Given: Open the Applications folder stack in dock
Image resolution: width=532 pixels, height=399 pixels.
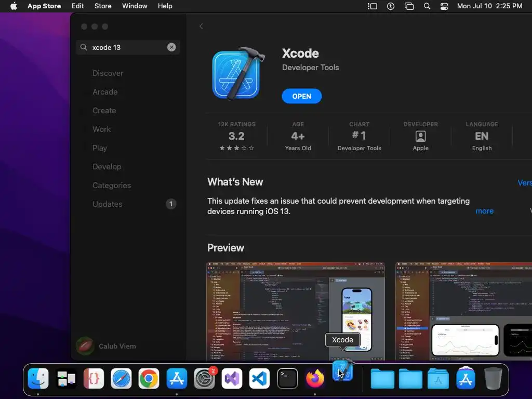Looking at the screenshot, I should (x=438, y=378).
